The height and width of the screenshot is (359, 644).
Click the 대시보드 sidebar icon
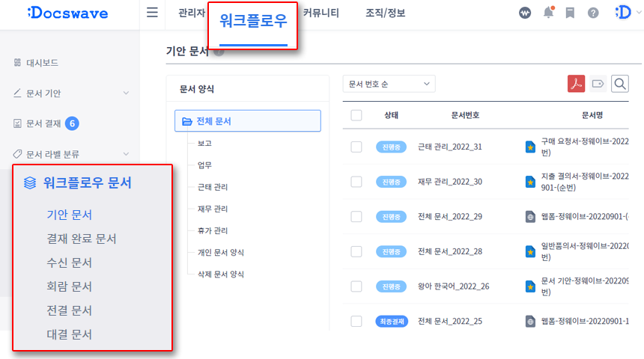point(17,62)
